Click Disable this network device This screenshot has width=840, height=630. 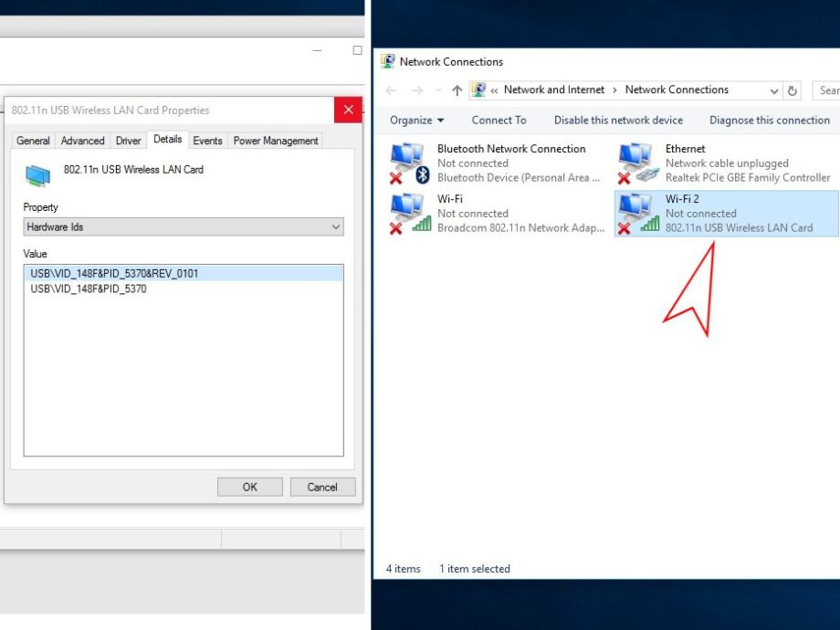tap(618, 120)
